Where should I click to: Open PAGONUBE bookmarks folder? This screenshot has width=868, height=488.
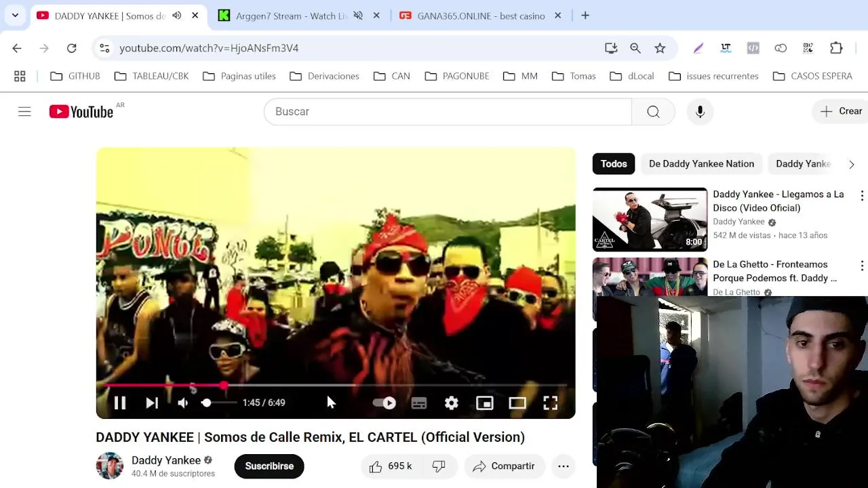(457, 76)
